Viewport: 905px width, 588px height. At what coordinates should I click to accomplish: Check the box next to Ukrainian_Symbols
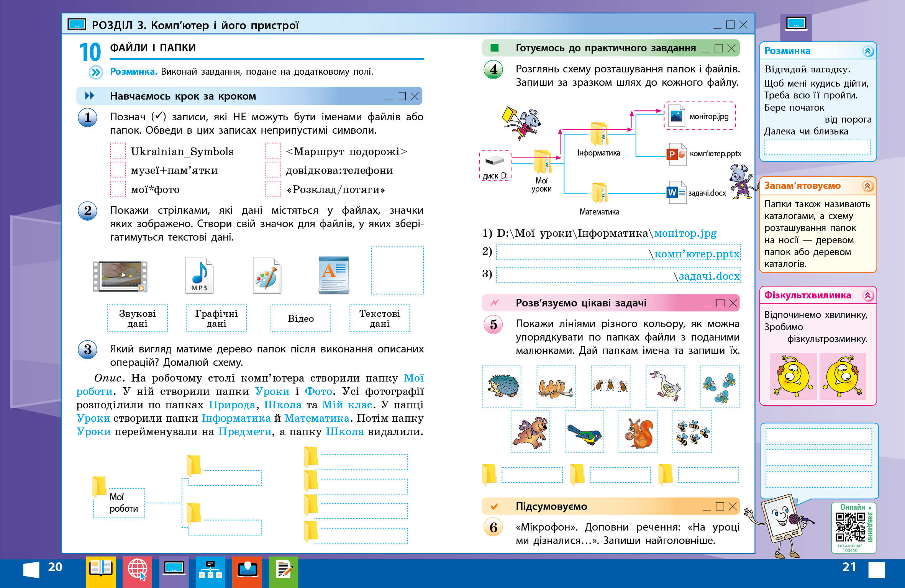click(x=118, y=151)
